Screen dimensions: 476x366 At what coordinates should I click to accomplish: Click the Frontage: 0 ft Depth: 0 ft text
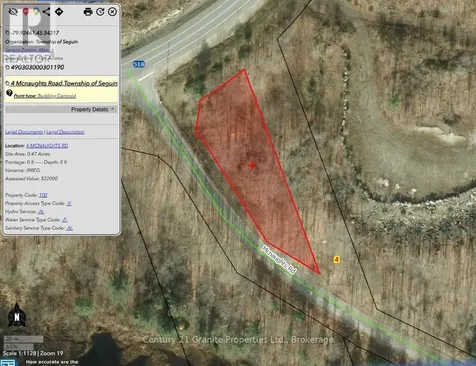coord(36,162)
